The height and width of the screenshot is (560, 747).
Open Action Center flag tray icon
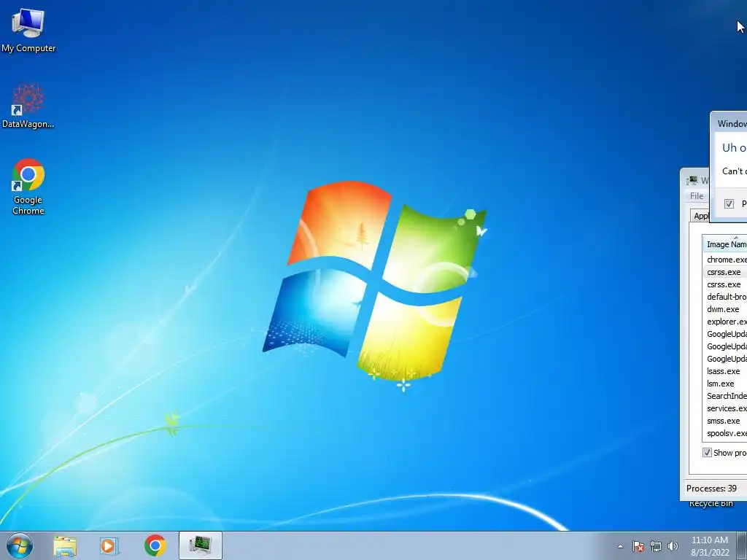tap(638, 546)
